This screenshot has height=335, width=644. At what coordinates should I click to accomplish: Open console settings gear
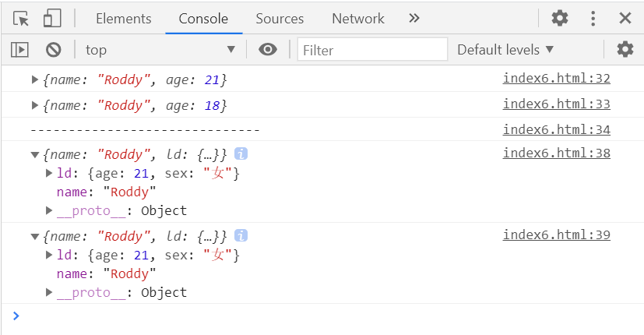625,50
